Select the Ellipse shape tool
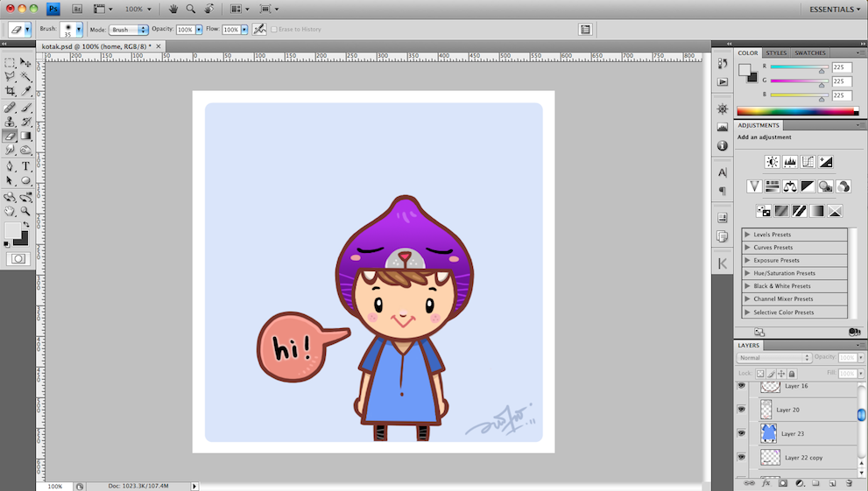Image resolution: width=868 pixels, height=491 pixels. [x=25, y=180]
